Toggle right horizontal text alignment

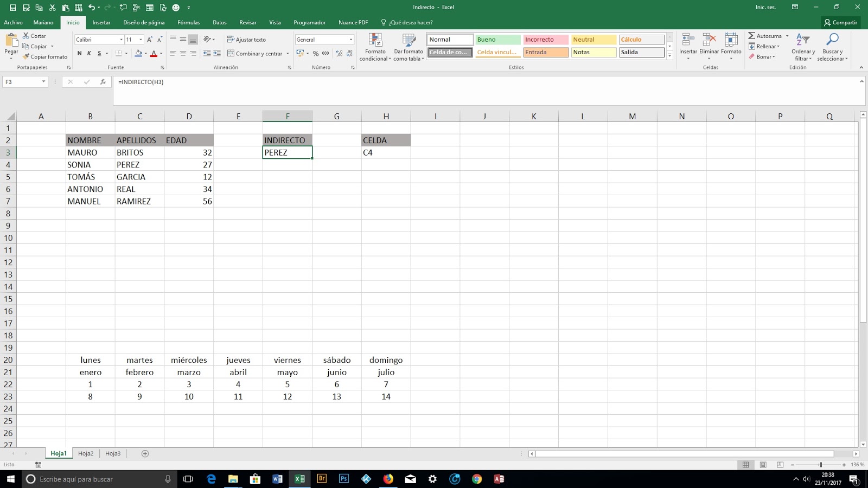coord(193,53)
